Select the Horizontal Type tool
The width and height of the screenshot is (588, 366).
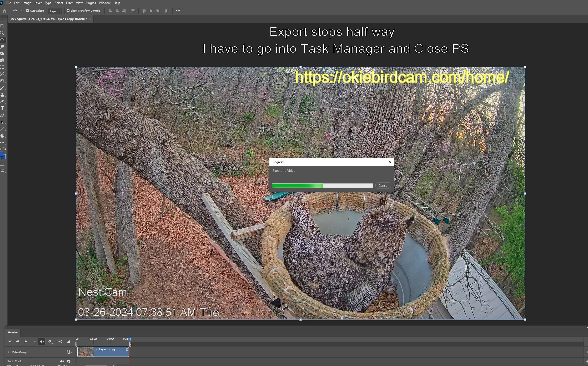[2, 108]
